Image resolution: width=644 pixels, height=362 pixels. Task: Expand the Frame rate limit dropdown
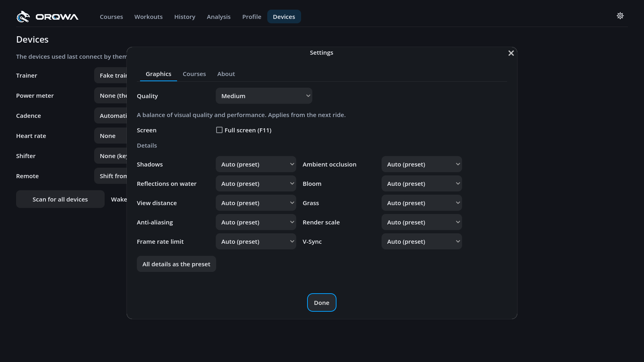[256, 241]
